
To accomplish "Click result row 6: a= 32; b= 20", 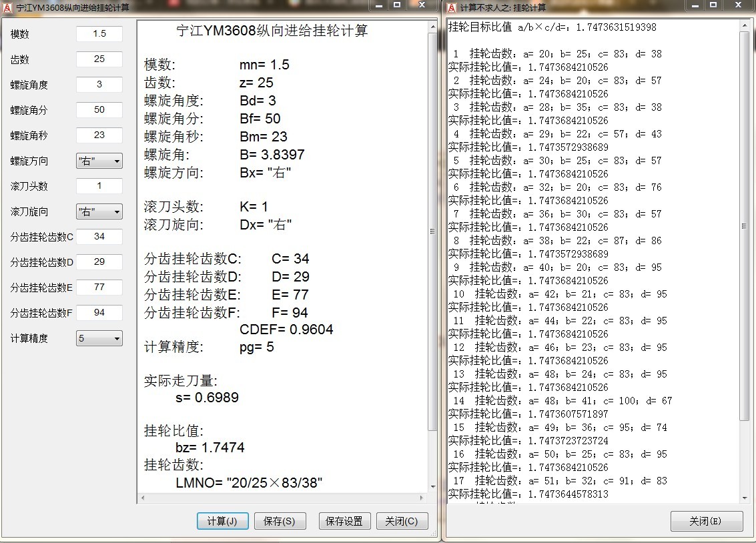I will (x=558, y=187).
